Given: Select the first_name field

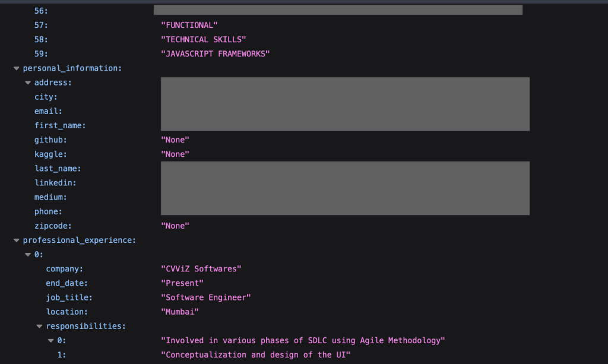Looking at the screenshot, I should [60, 125].
